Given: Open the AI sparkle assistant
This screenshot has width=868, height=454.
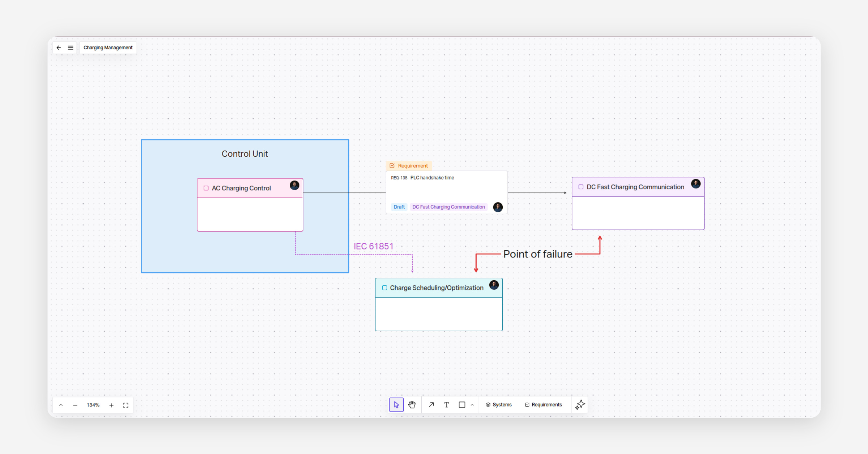Looking at the screenshot, I should [580, 405].
